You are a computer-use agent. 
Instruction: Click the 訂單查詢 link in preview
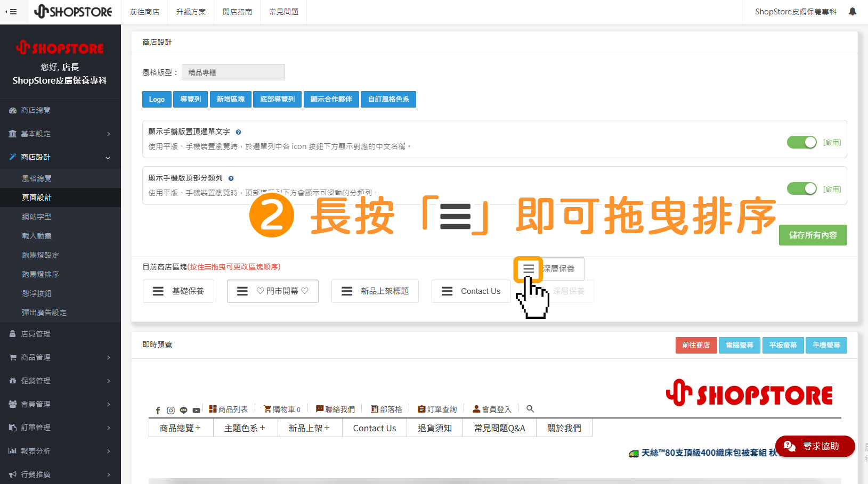pos(437,409)
